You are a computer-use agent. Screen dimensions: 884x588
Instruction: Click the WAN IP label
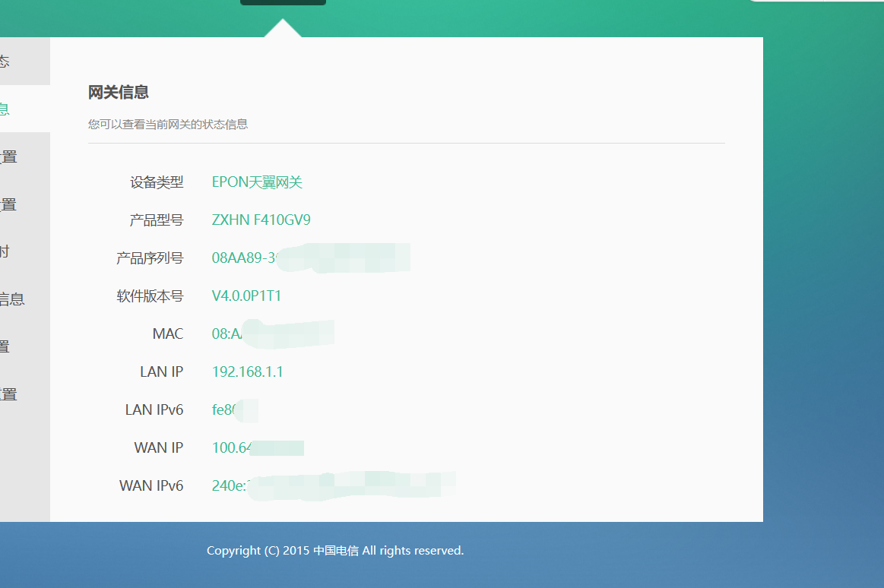159,447
